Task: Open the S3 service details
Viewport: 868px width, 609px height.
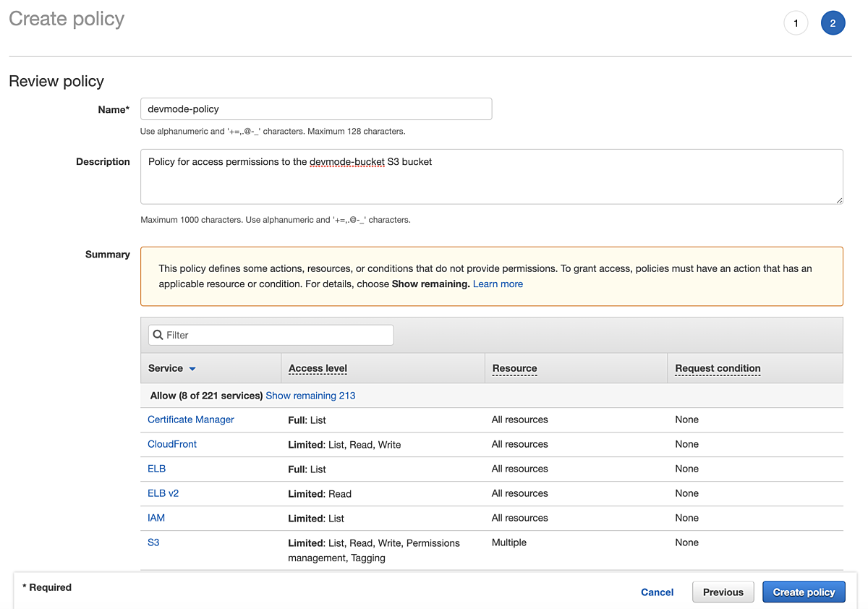Action: (153, 542)
